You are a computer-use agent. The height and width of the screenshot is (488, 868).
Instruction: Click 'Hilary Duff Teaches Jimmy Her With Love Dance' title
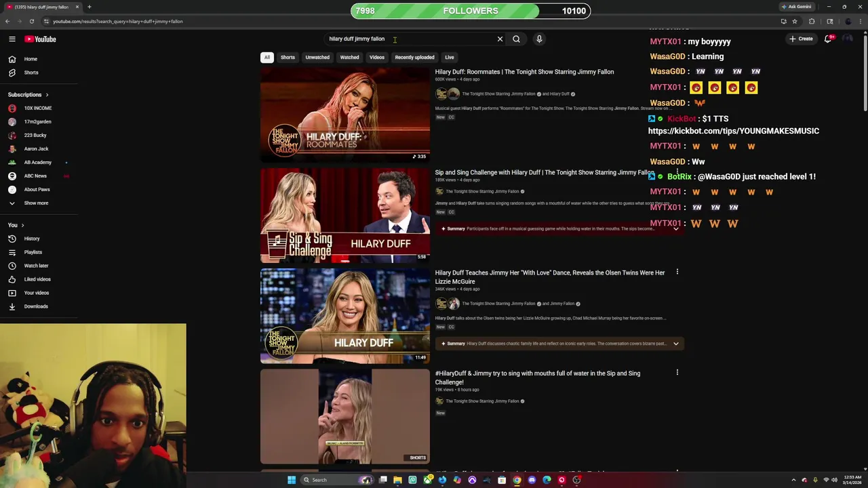point(550,277)
